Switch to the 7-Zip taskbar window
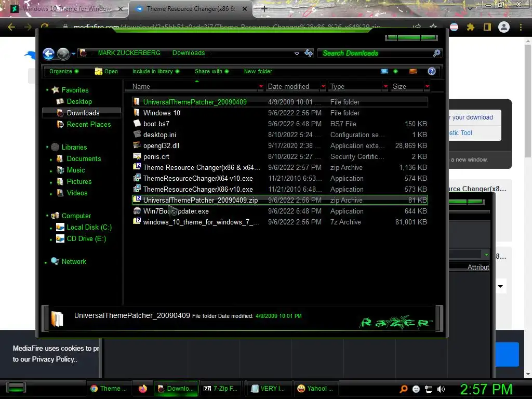Viewport: 532px width, 399px height. (x=220, y=389)
